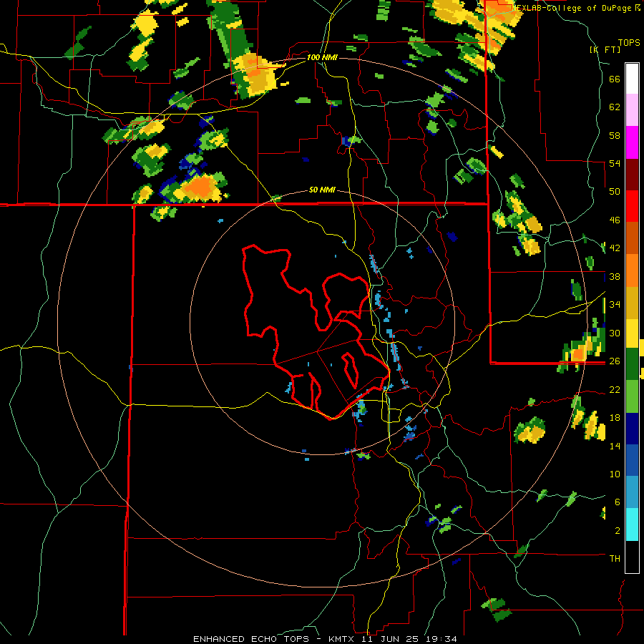Click the black TH swatch at the legend bottom
644x644 pixels.
tap(632, 557)
